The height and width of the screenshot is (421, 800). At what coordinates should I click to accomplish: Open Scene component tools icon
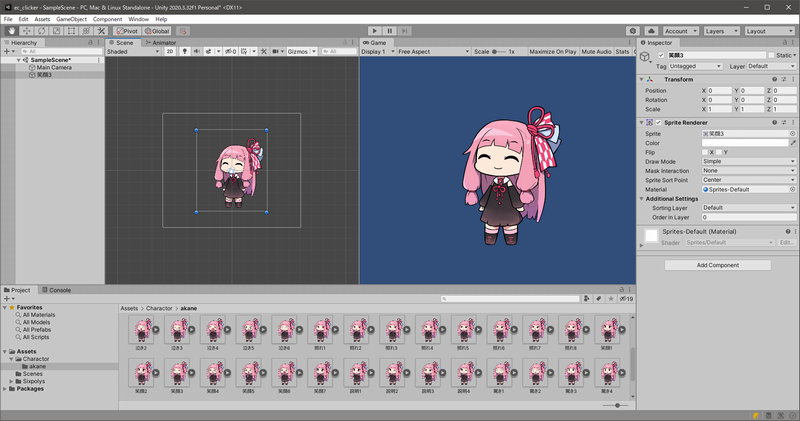[x=264, y=52]
